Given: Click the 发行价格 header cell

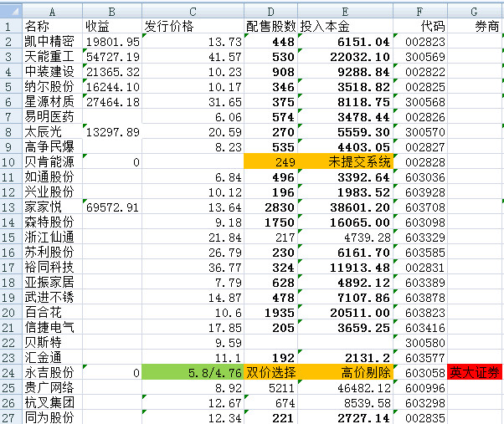Looking at the screenshot, I should point(193,26).
